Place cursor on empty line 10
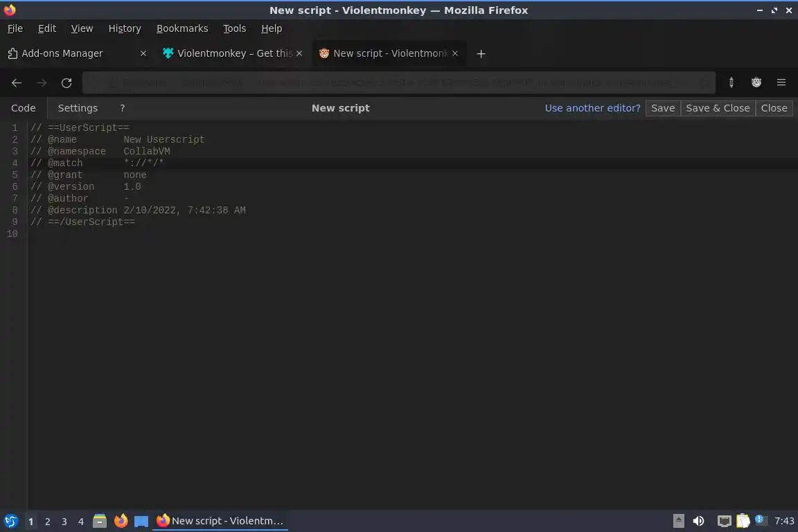Screen dimensions: 798x532 [412, 233]
